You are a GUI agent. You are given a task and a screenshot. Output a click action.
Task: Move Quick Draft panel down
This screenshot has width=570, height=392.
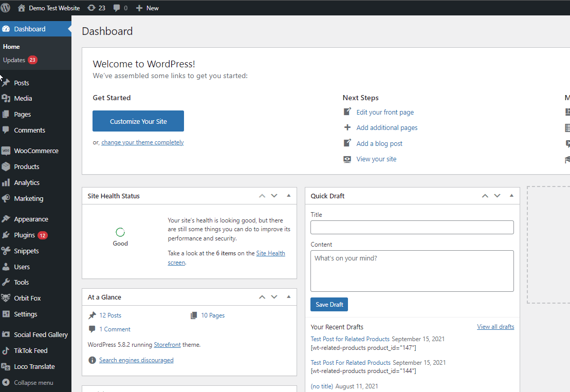pos(497,196)
